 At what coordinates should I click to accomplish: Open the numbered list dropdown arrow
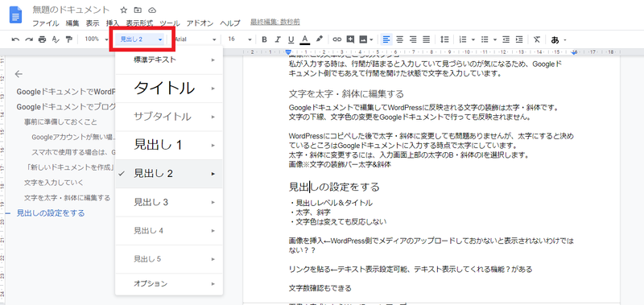point(473,39)
